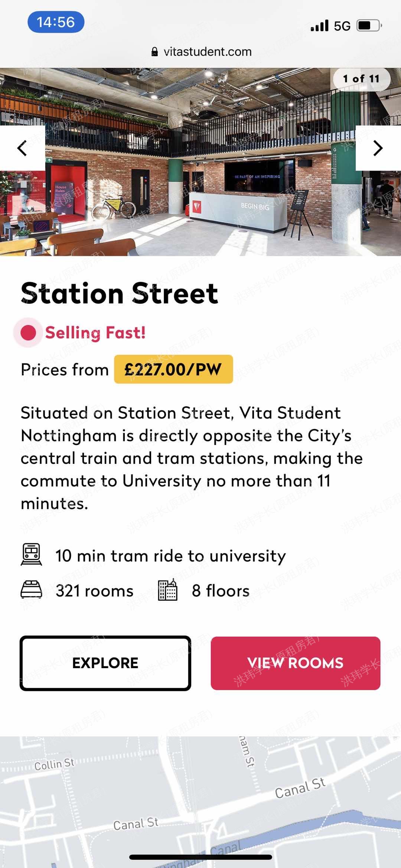Tap the home indicator bar at bottom
Viewport: 401px width, 868px height.
[200, 857]
